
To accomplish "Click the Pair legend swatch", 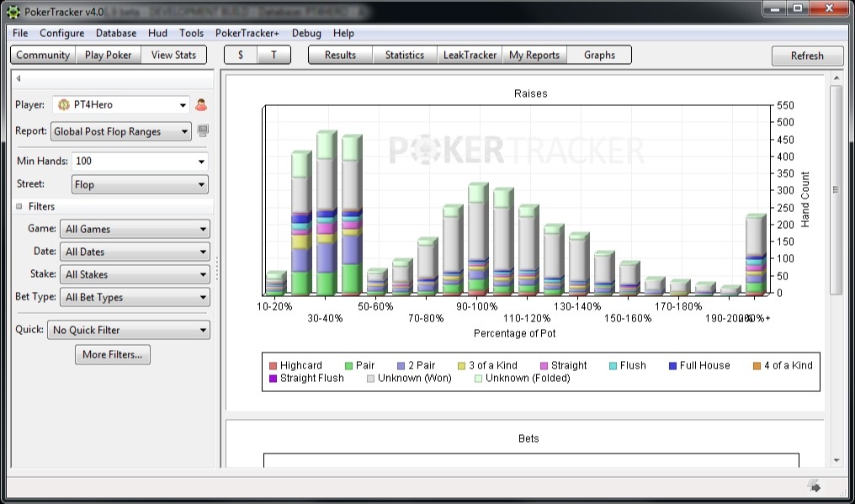I will point(349,365).
